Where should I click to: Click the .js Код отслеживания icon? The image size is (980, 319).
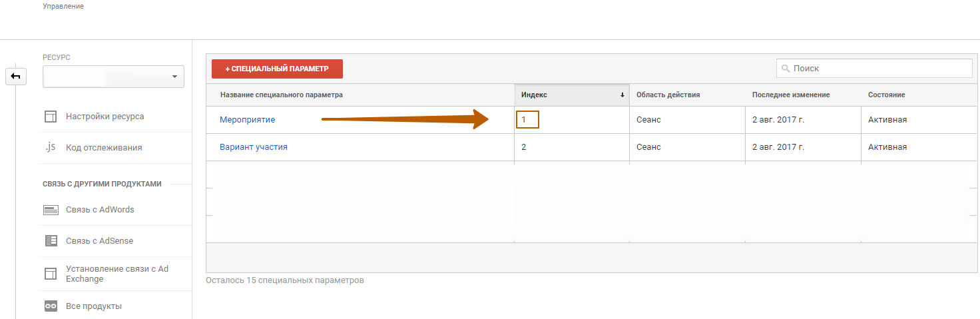click(51, 147)
